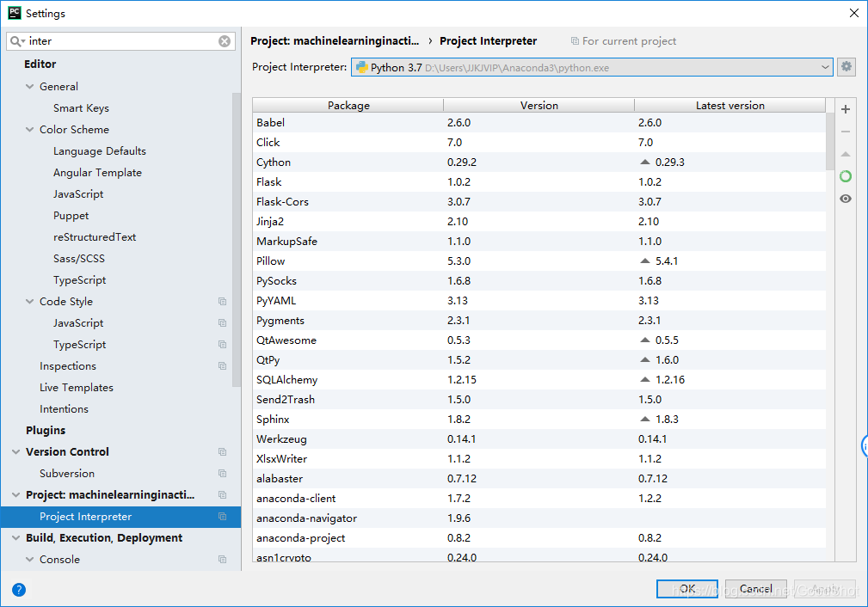Collapse the Code Style tree node

click(30, 302)
